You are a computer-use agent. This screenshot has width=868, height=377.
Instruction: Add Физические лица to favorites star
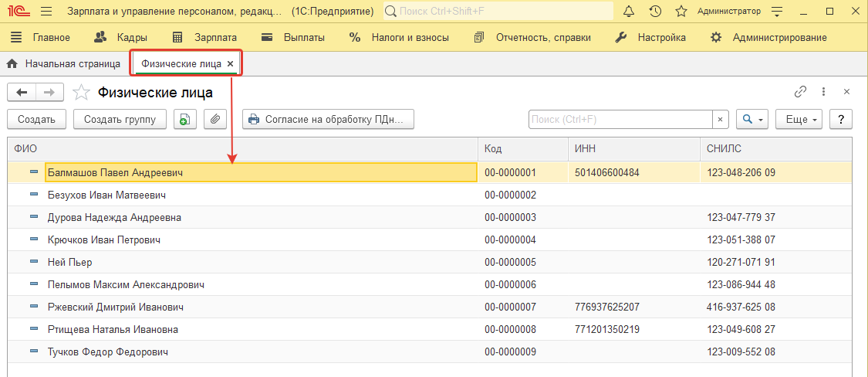pyautogui.click(x=80, y=93)
